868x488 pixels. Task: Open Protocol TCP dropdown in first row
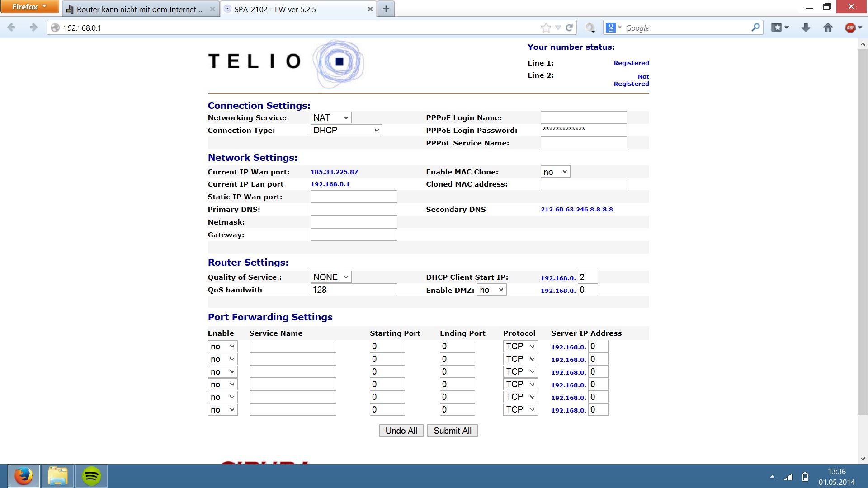pos(520,347)
